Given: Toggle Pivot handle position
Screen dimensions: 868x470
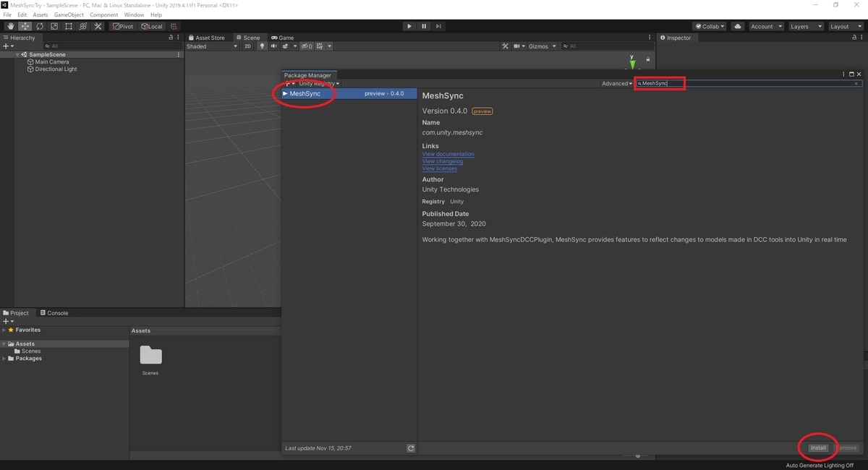Looking at the screenshot, I should 123,26.
